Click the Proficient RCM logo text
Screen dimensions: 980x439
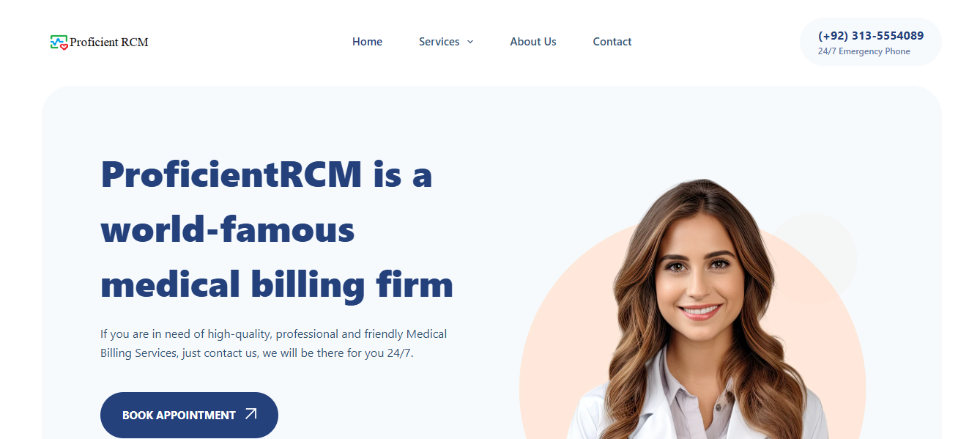[109, 43]
